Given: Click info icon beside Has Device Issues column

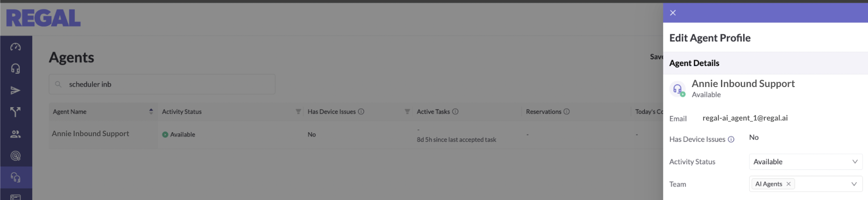Looking at the screenshot, I should 361,112.
